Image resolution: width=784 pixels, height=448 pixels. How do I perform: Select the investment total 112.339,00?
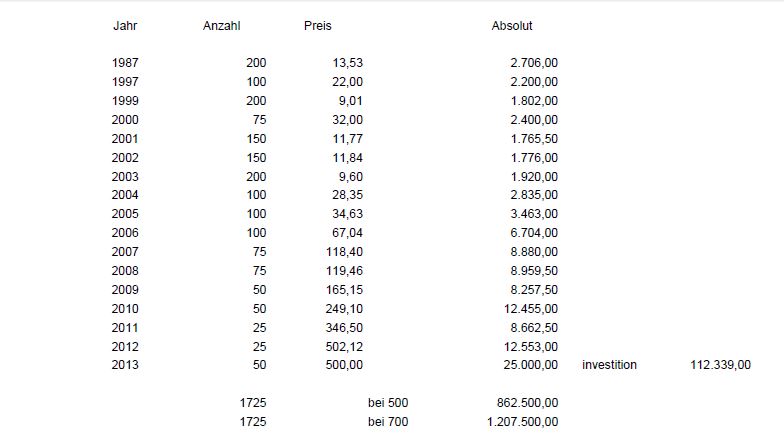click(x=720, y=365)
